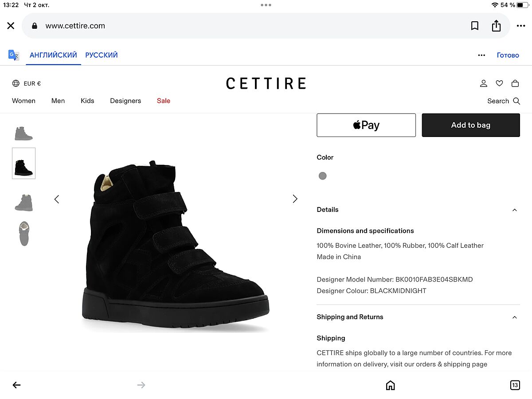Go to browser home page
Screen dimensions: 532x399
[x=390, y=385]
